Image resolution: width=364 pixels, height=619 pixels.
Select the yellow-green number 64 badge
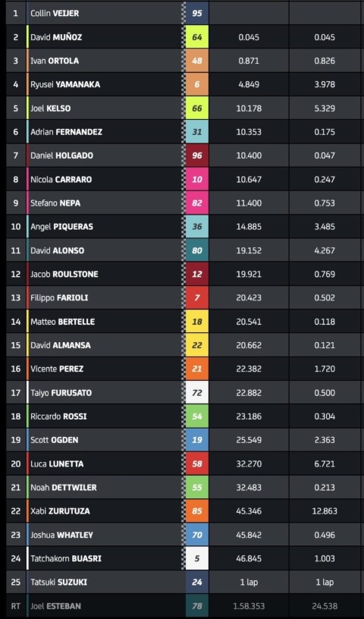click(x=197, y=37)
